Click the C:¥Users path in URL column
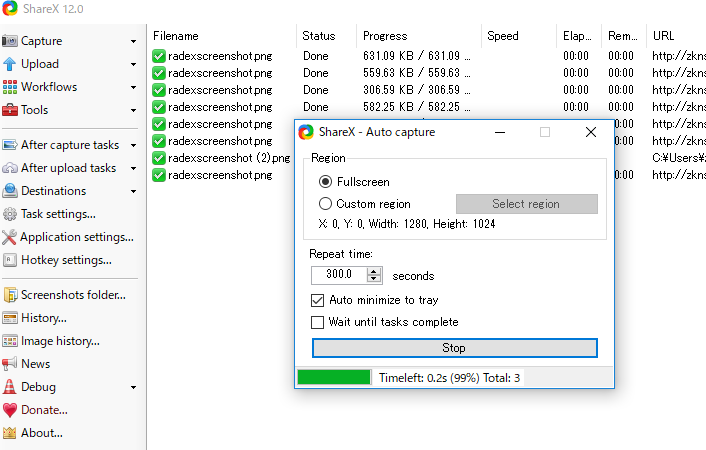 point(679,158)
